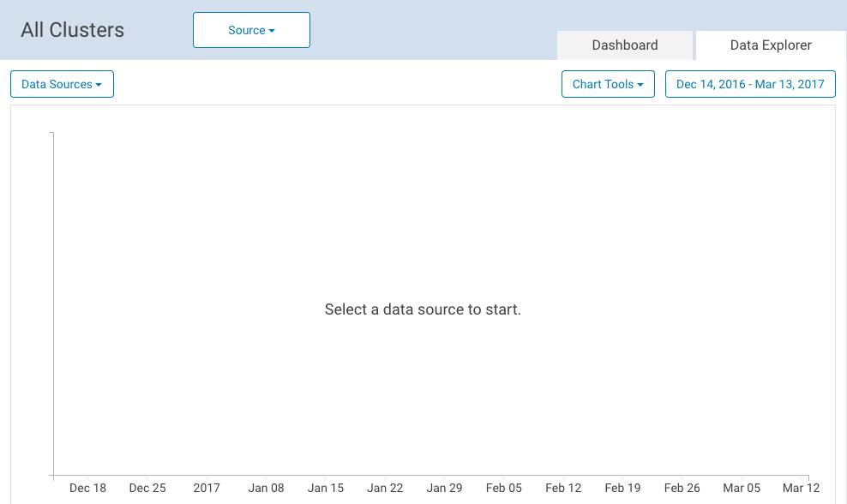Screen dimensions: 847x504
Task: Click the Mar 05 axis label
Action: pyautogui.click(x=741, y=488)
